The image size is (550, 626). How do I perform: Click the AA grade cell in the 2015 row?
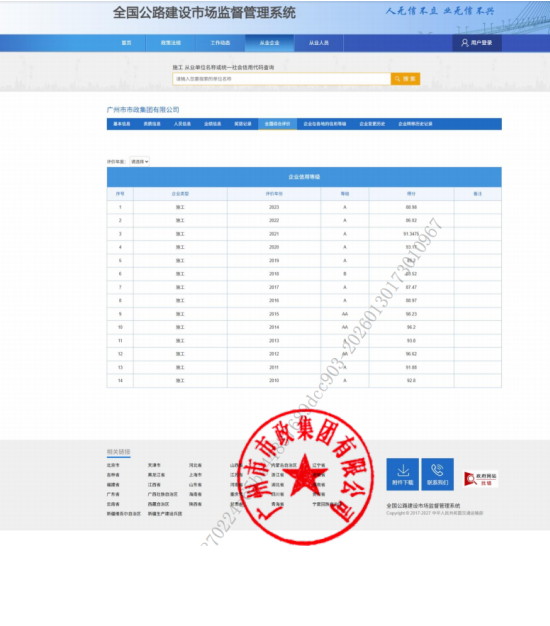345,314
